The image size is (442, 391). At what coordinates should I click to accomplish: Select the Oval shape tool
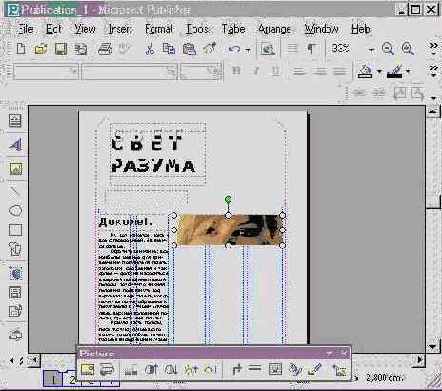[x=15, y=211]
